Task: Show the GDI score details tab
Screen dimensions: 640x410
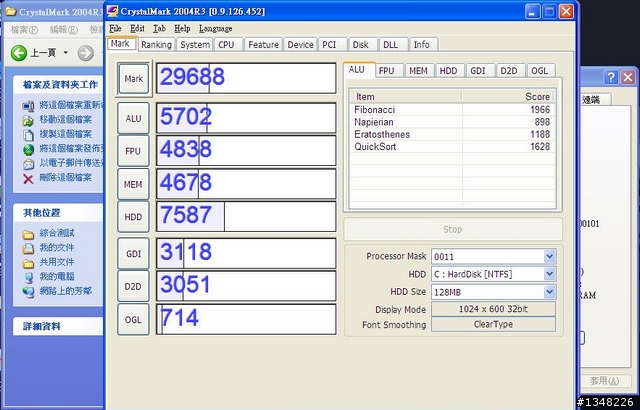Action: [478, 71]
